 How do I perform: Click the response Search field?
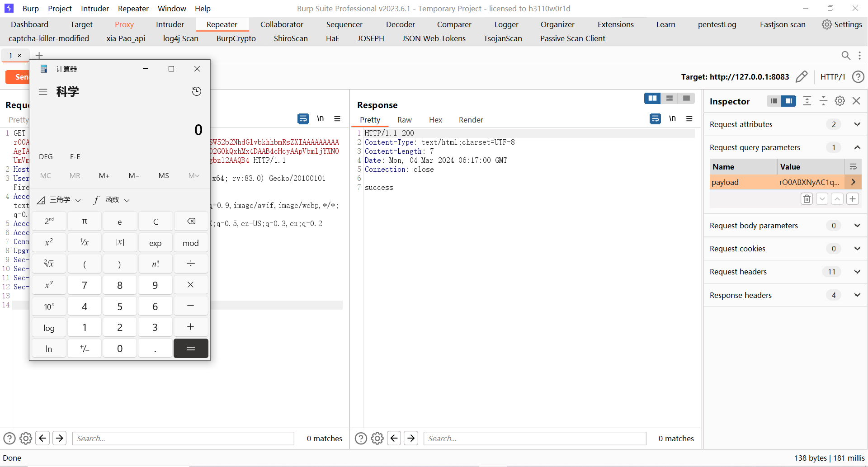[x=535, y=438]
